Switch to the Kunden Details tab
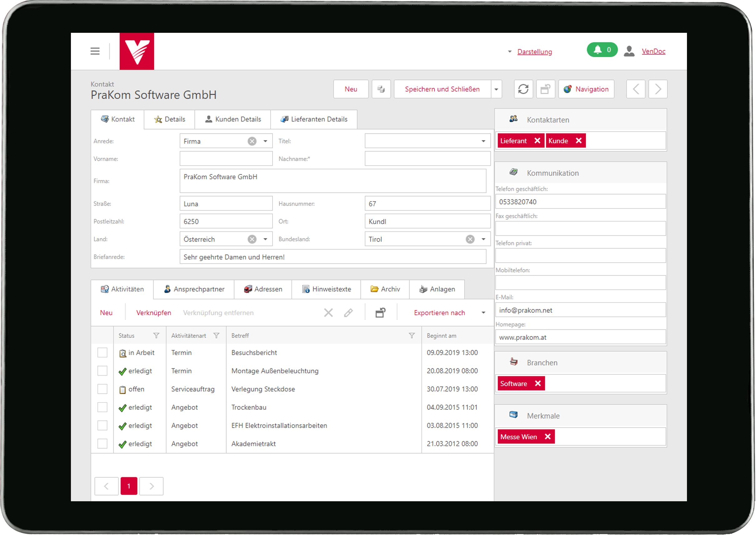Image resolution: width=756 pixels, height=535 pixels. click(233, 119)
